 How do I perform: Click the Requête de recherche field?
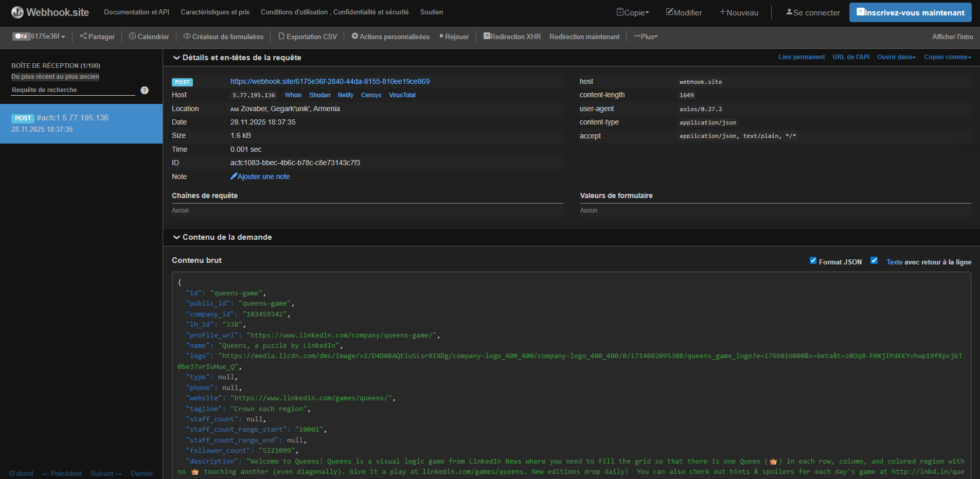tap(73, 90)
